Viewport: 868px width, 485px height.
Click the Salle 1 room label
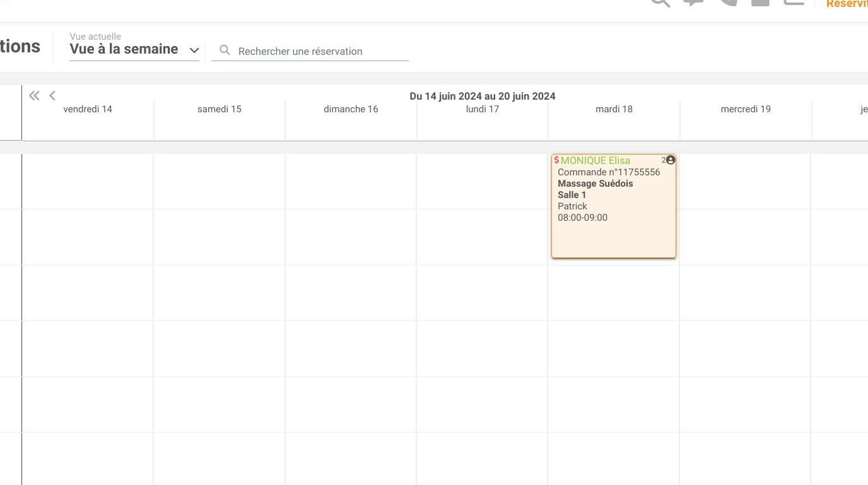click(572, 195)
